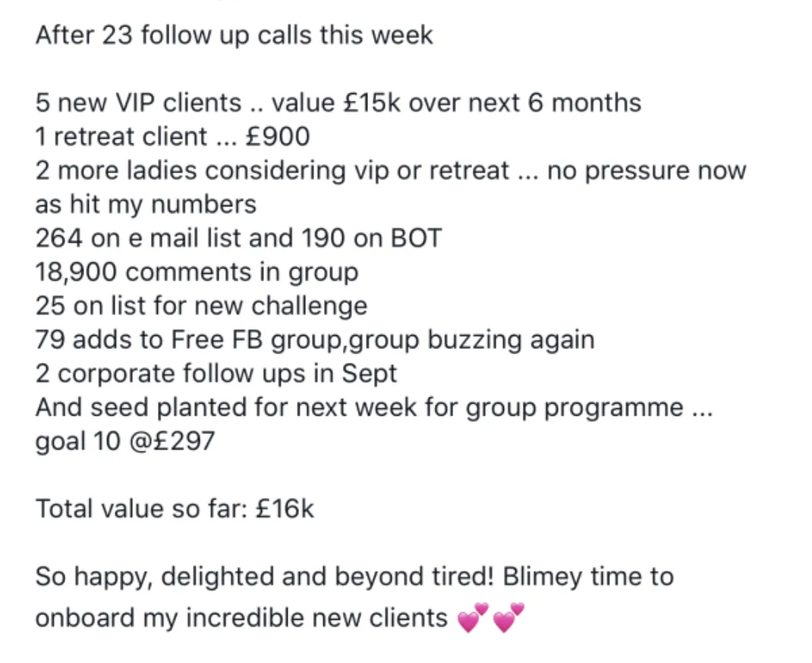Click '2 corporate follow ups in Sept'

216,374
